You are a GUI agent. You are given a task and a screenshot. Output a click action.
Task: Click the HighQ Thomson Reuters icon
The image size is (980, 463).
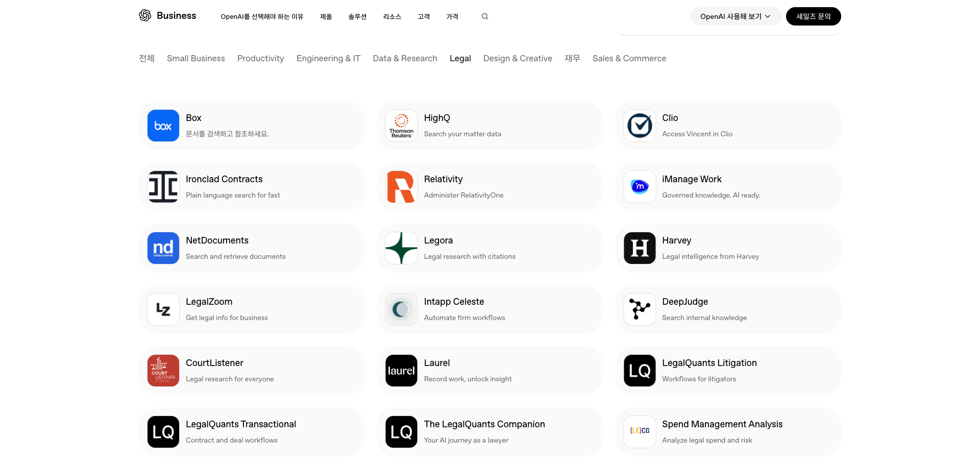click(401, 126)
